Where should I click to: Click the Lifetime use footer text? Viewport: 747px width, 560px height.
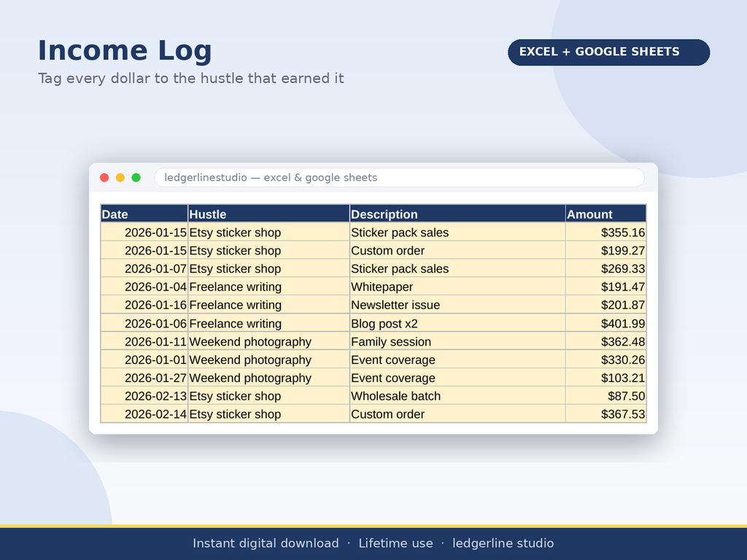click(396, 543)
